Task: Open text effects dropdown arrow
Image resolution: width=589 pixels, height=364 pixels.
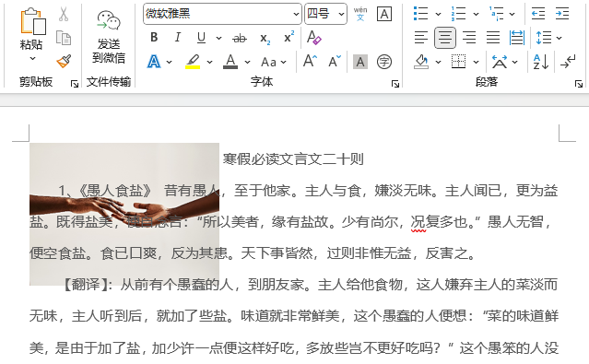Action: click(x=169, y=62)
